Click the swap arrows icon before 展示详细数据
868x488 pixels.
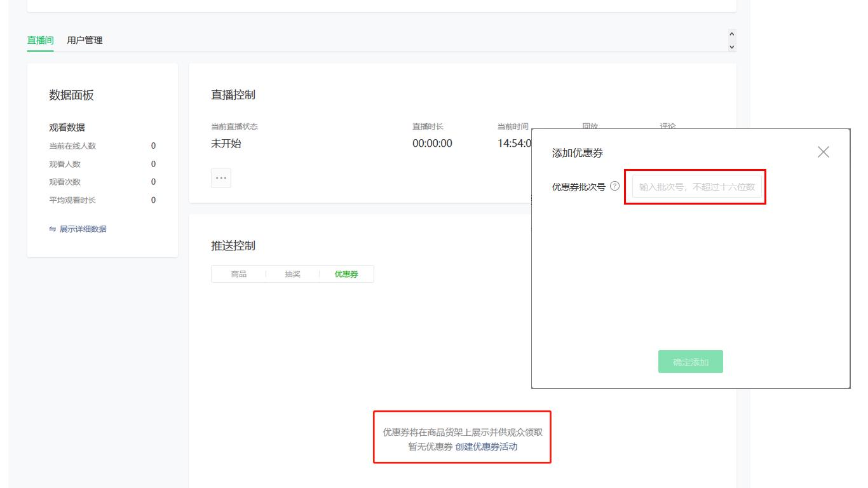[53, 229]
